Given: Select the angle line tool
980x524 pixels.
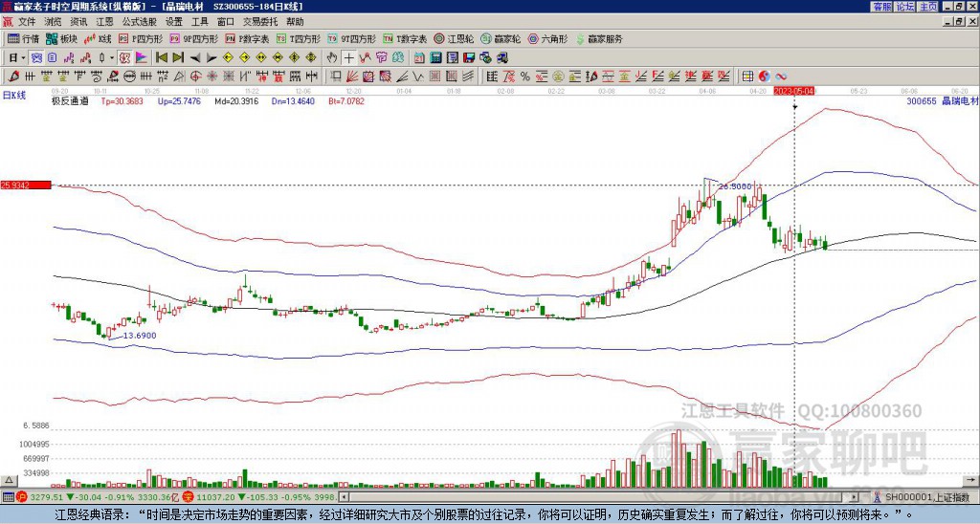Looking at the screenshot, I should [x=403, y=76].
